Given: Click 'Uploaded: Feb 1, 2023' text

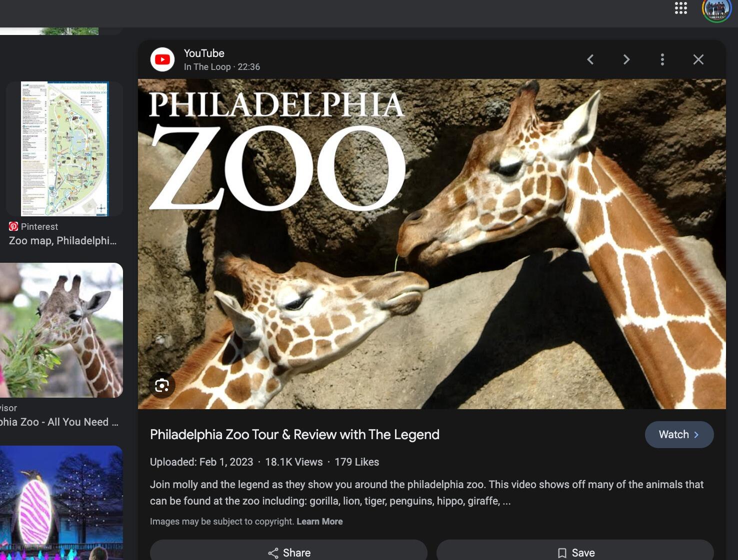Looking at the screenshot, I should coord(201,462).
